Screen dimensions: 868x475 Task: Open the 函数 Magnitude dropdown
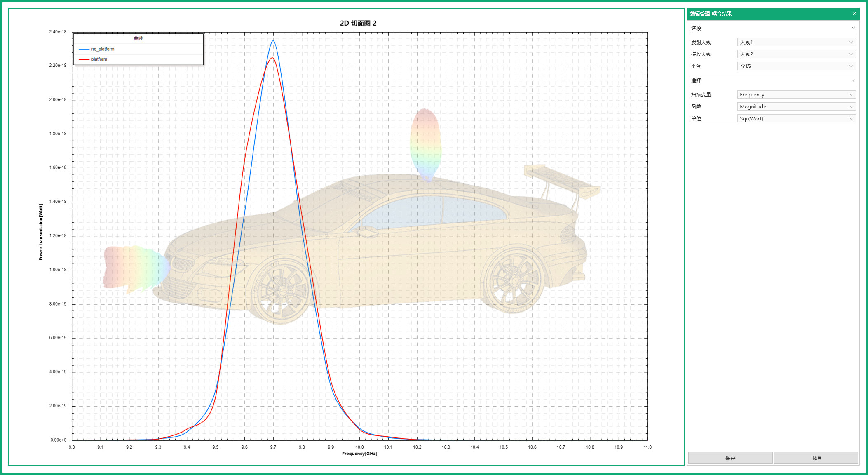click(x=796, y=106)
